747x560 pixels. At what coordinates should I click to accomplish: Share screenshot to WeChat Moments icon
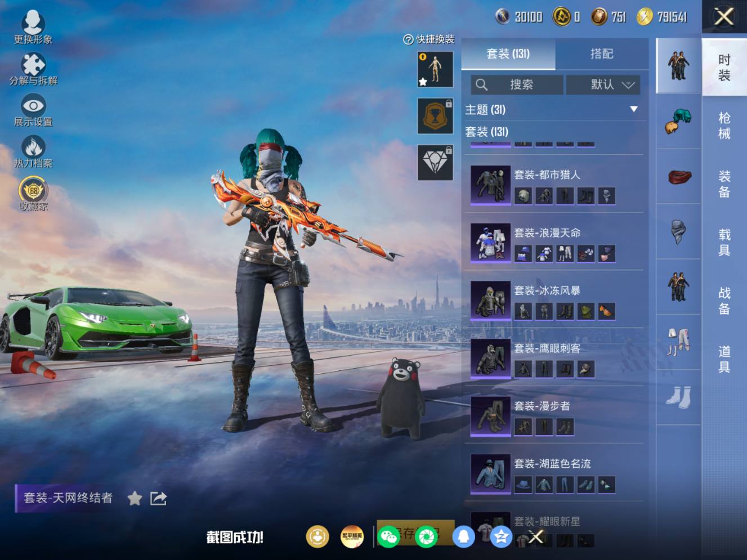426,537
